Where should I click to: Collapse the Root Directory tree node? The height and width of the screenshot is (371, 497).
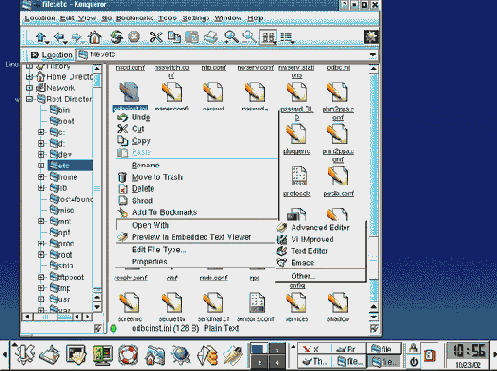coord(30,99)
